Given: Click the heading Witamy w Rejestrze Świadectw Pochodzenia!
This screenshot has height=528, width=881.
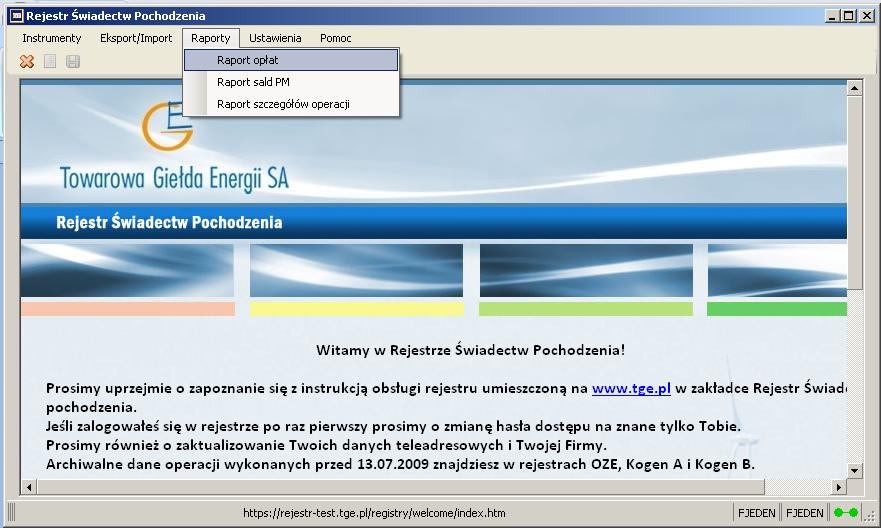Looking at the screenshot, I should point(470,351).
